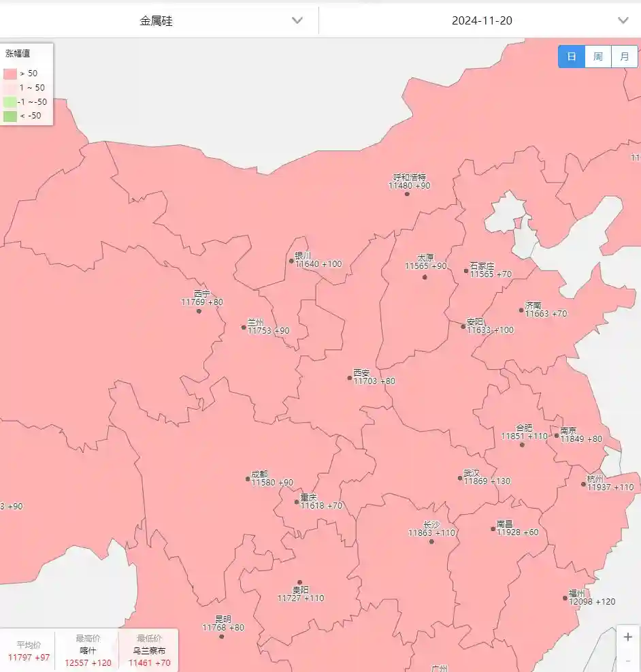The image size is (641, 672).
Task: Zoom out the map with minus button
Action: click(627, 660)
